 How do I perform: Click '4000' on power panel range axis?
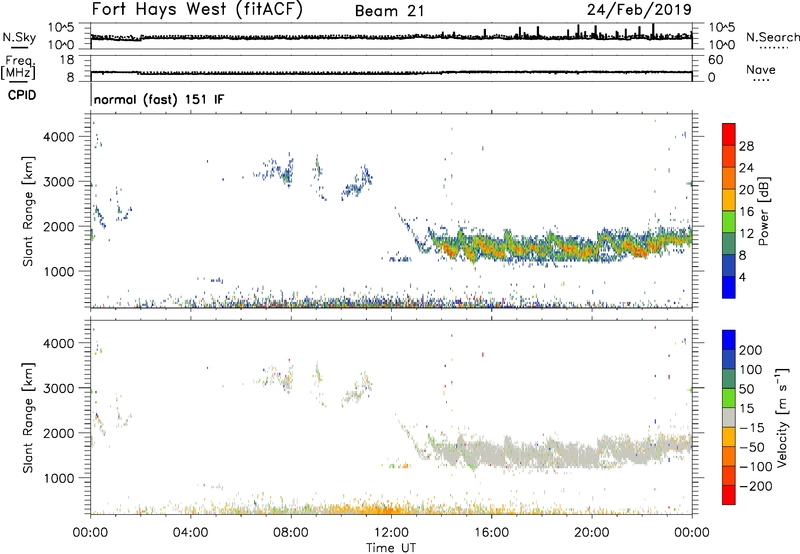coord(58,137)
